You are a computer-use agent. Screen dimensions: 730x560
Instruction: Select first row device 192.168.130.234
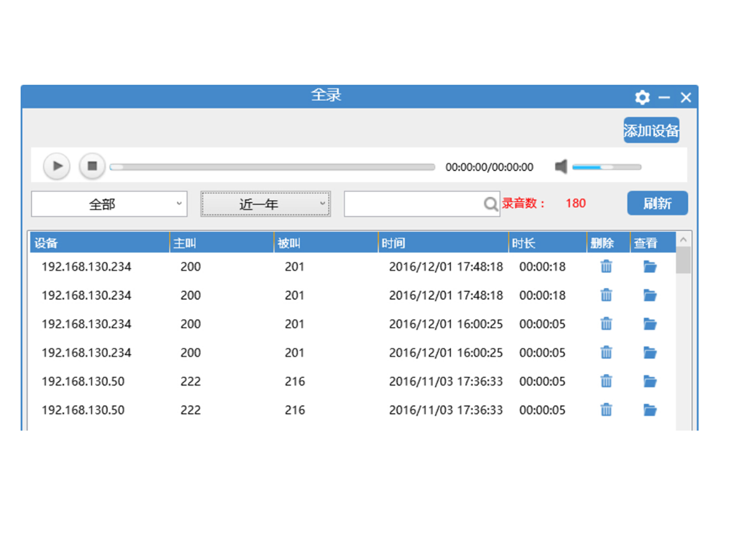pos(86,267)
